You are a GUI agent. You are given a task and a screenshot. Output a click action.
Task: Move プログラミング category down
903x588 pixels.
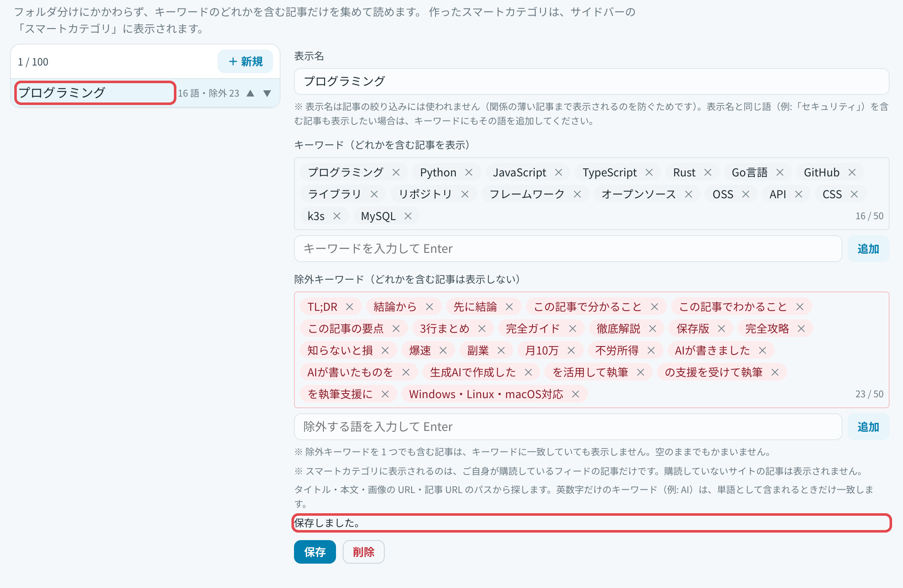point(267,93)
